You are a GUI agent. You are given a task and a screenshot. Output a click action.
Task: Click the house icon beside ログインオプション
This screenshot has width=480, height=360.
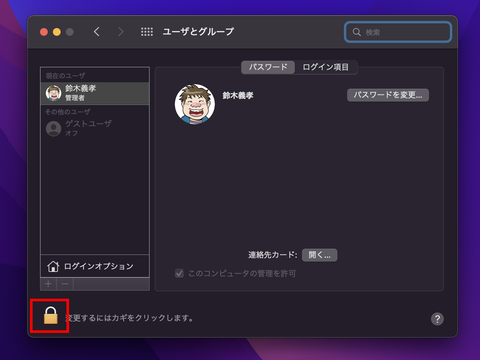coord(53,266)
